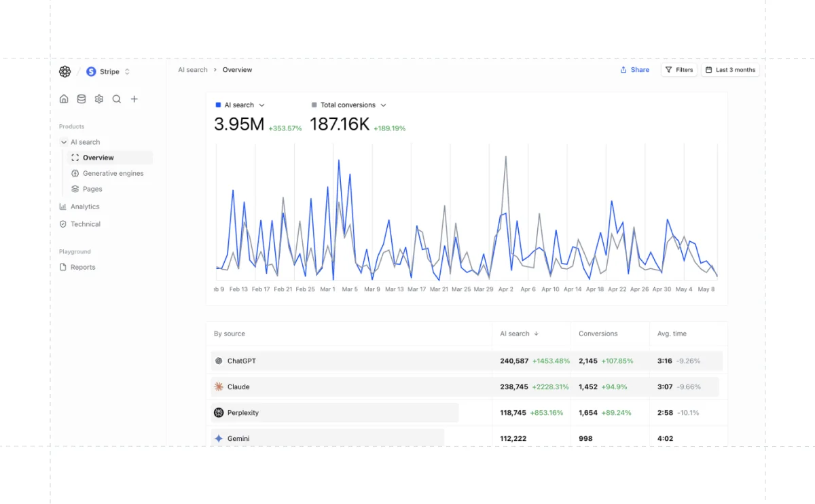The image size is (815, 504).
Task: Click AI search breadcrumb link
Action: 193,70
